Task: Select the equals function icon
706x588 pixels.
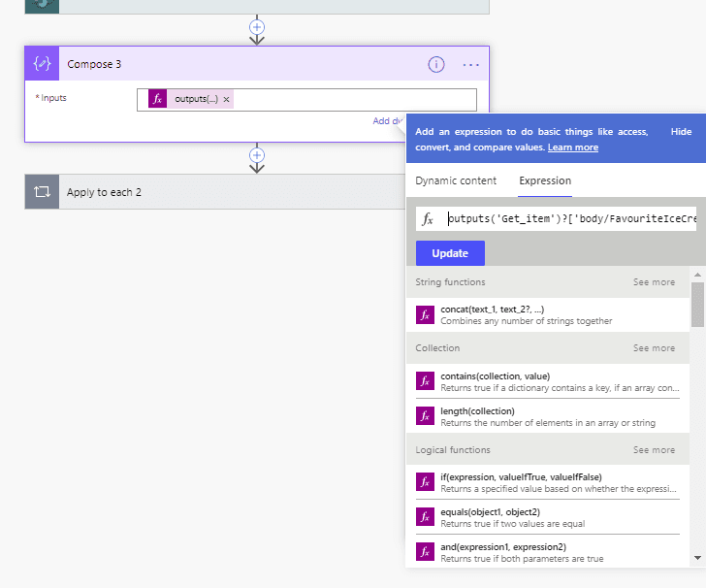Action: coord(425,517)
